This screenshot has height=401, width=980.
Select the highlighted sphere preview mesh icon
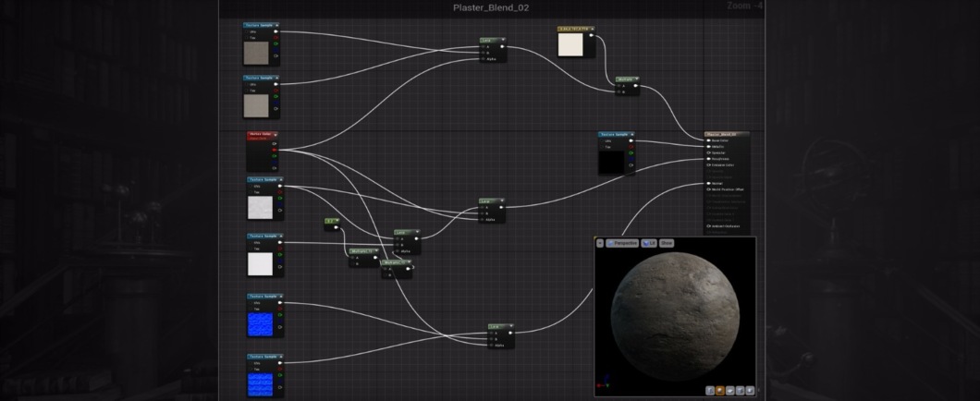tap(720, 391)
